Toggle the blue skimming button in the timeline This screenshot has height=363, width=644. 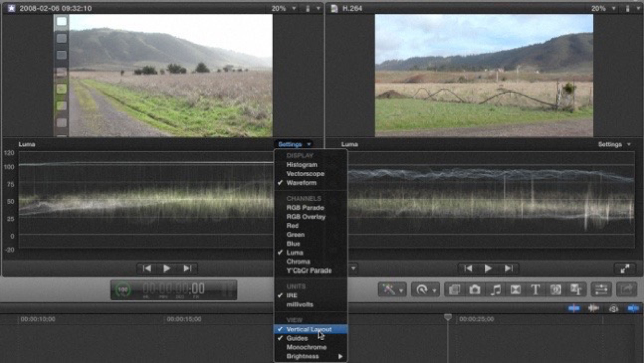574,308
